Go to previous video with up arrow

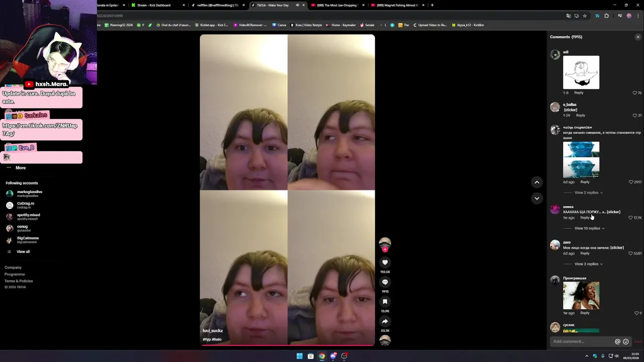[537, 182]
